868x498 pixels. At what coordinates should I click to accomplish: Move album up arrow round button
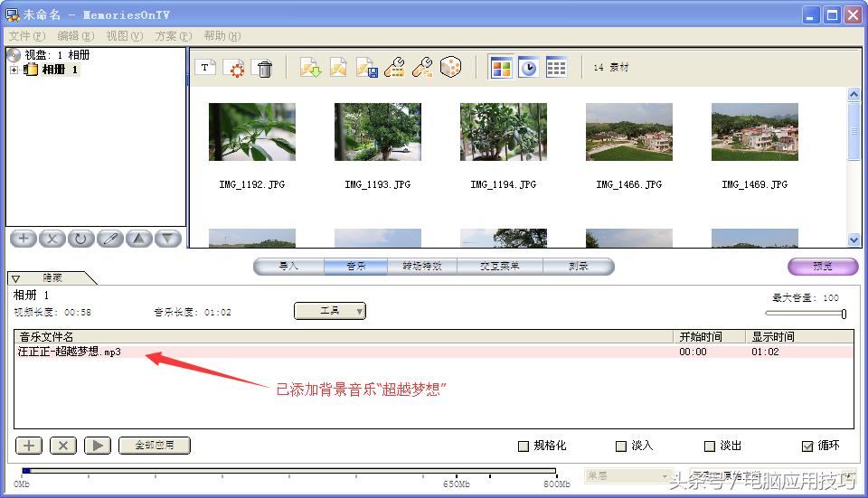pos(139,239)
